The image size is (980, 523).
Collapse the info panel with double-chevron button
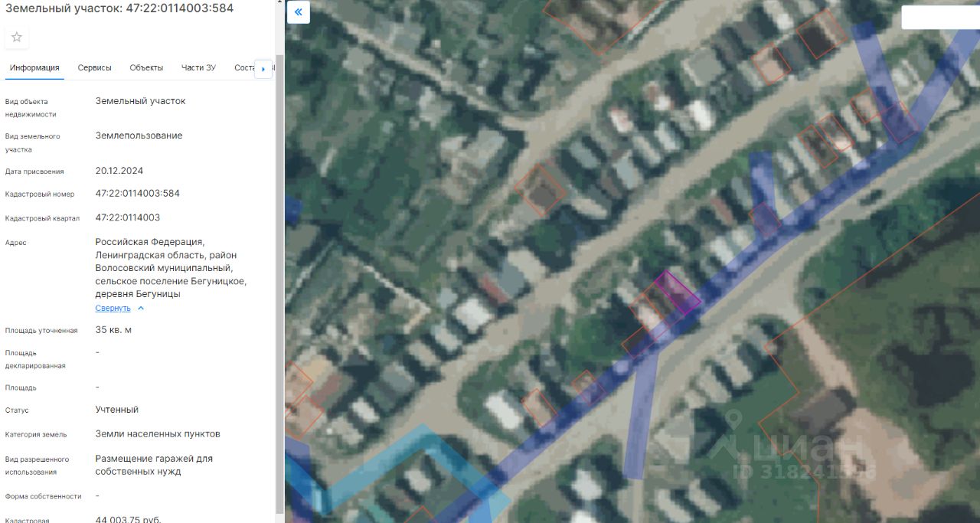pos(298,12)
